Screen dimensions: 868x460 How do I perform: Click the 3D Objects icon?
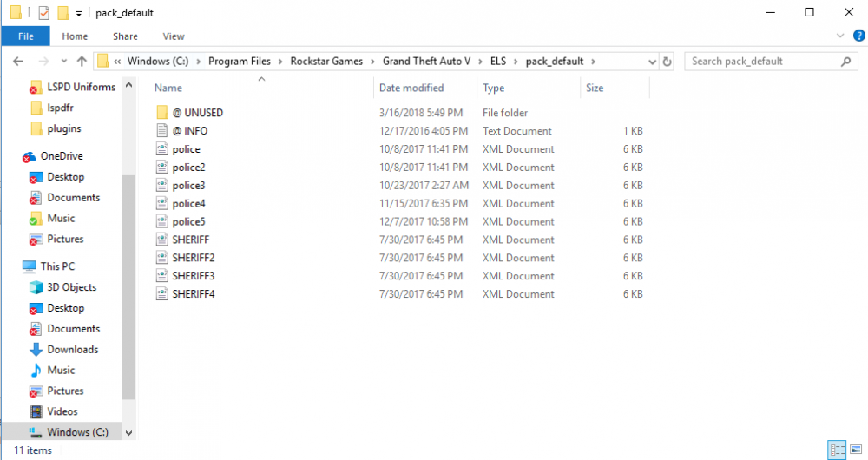tap(36, 287)
